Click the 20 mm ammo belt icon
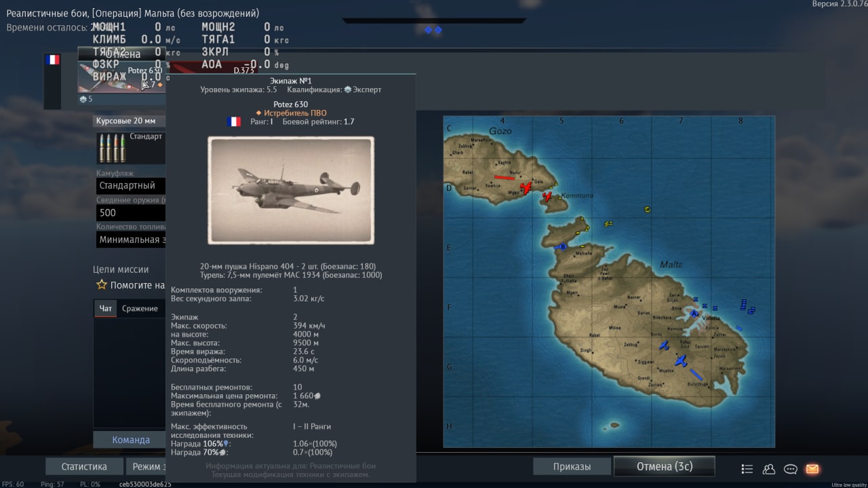The height and width of the screenshot is (488, 868). (112, 148)
